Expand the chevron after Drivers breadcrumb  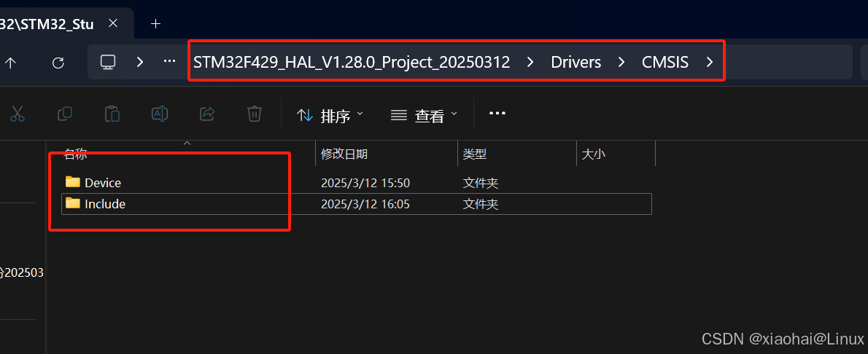click(x=621, y=63)
